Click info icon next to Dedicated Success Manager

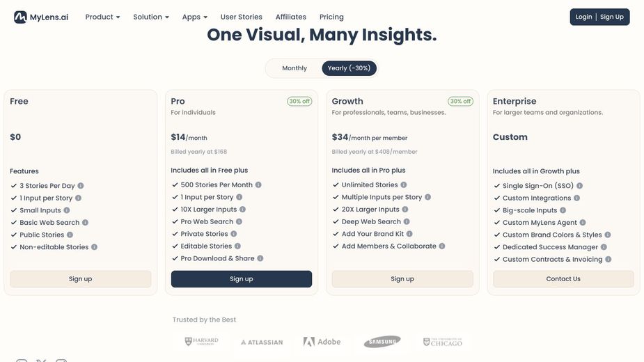coord(604,247)
